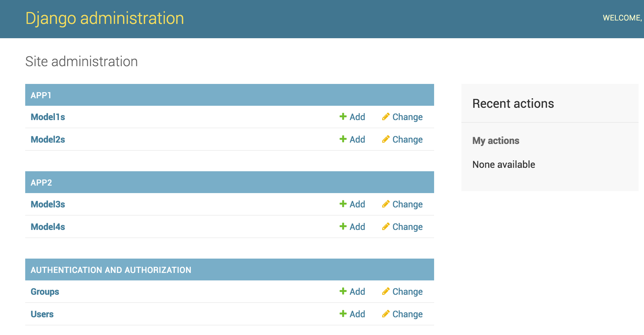Click the green plus icon for Users

(x=343, y=314)
